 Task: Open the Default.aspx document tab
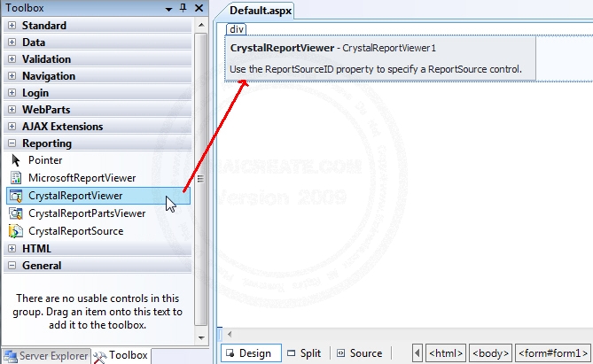pyautogui.click(x=261, y=11)
